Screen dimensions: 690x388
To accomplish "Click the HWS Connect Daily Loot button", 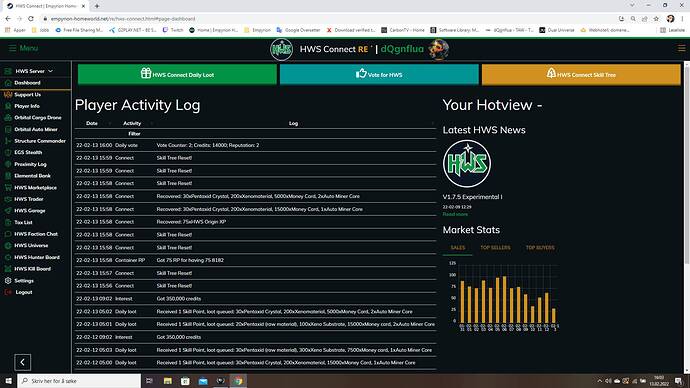I will [177, 74].
